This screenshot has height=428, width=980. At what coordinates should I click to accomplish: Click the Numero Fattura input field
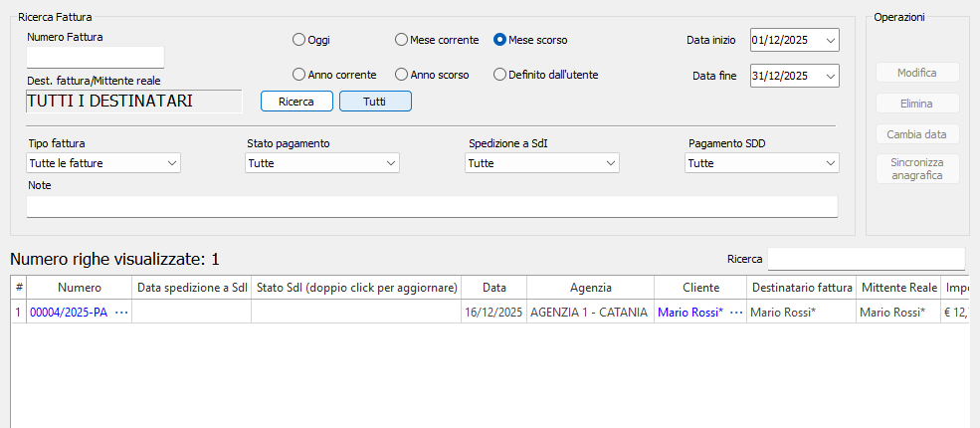[96, 58]
